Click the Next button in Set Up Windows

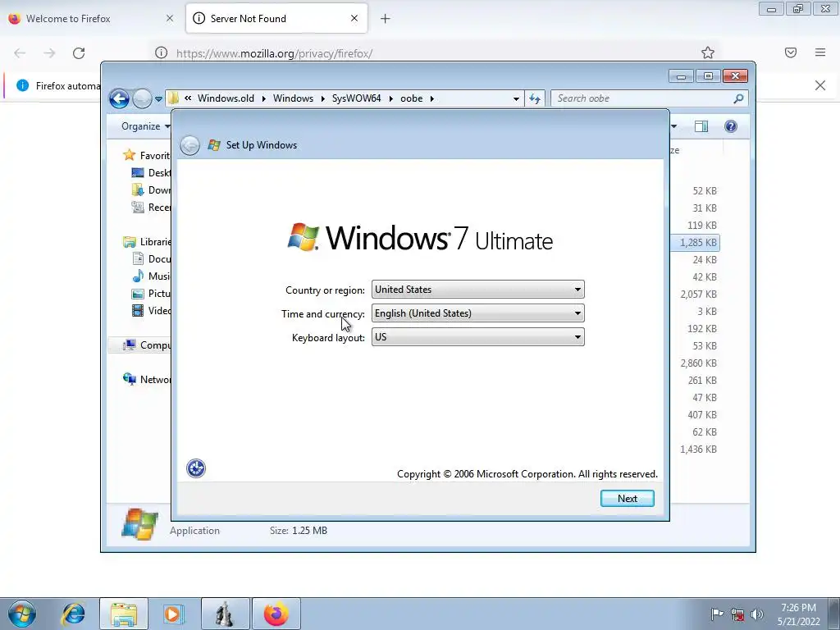(627, 498)
